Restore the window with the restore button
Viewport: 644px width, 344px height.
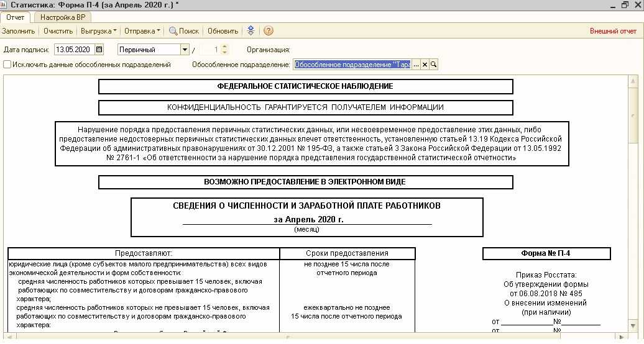[625, 5]
